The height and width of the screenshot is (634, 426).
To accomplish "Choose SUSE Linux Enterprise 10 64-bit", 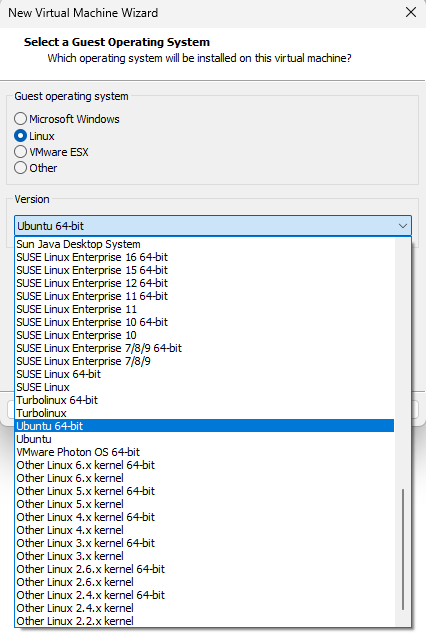I will 205,322.
